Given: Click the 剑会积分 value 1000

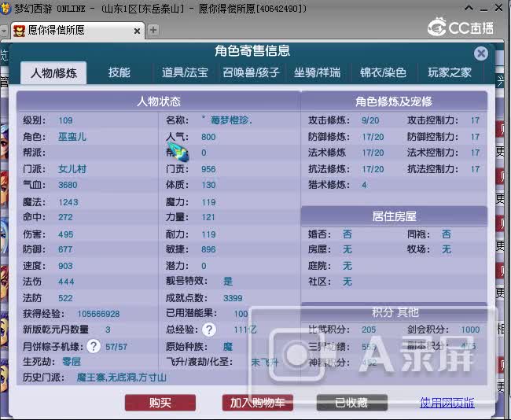Looking at the screenshot, I should coord(470,330).
